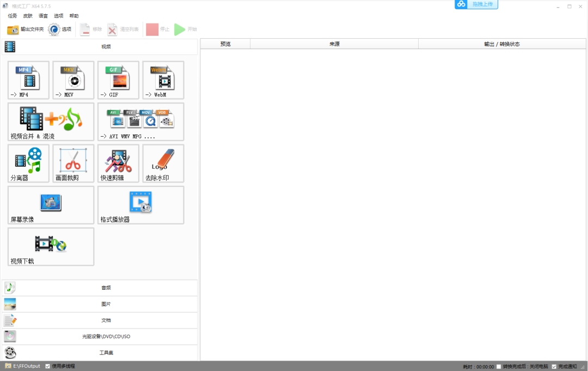
Task: Click the 输出文件夹 toolbar button
Action: (25, 29)
